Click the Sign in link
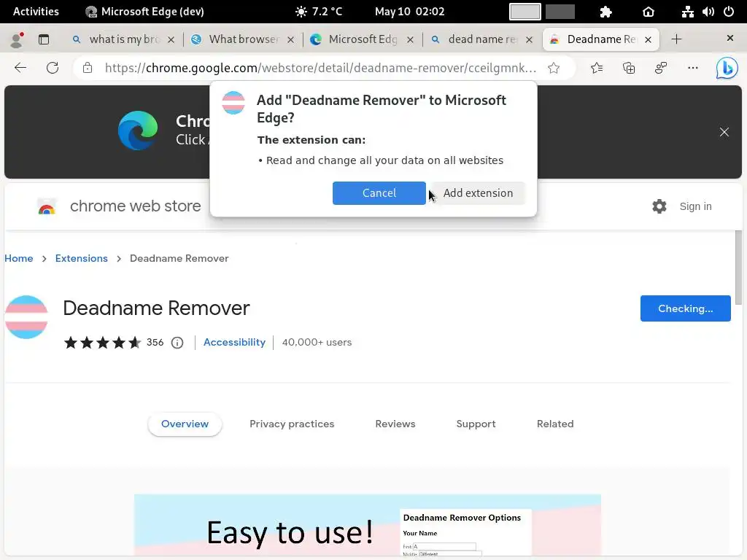747x560 pixels. pos(695,206)
